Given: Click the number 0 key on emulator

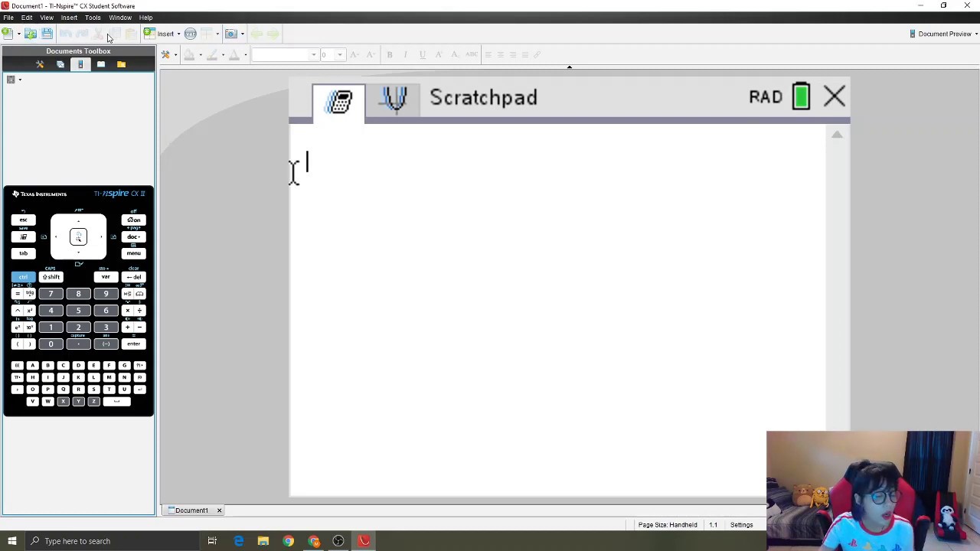Looking at the screenshot, I should coord(51,344).
